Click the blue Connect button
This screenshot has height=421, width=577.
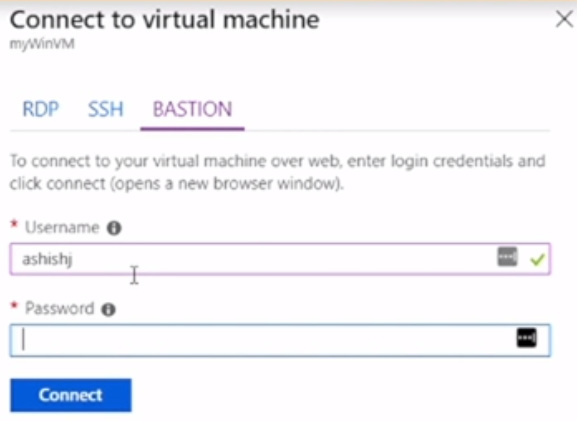71,395
